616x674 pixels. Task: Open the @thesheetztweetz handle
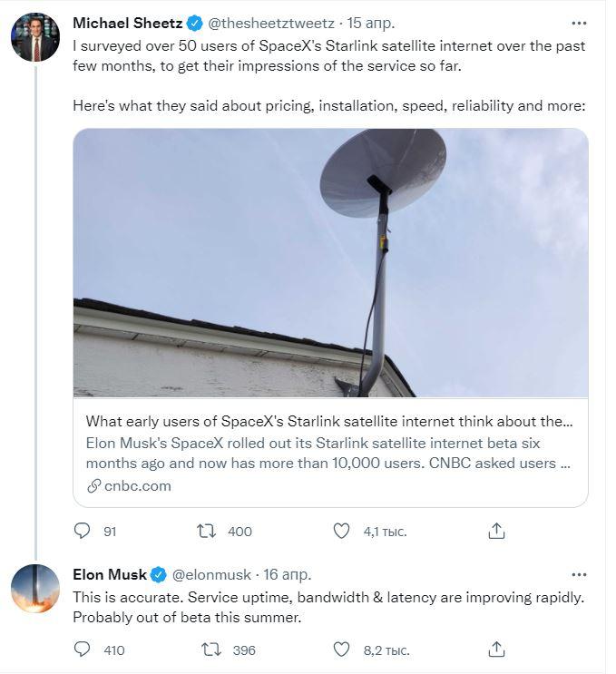(x=271, y=24)
